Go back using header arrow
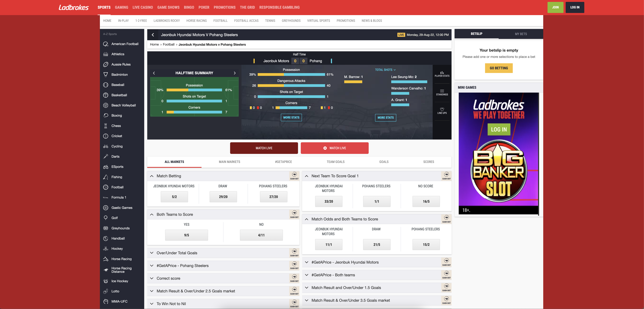The image size is (644, 309). tap(153, 35)
